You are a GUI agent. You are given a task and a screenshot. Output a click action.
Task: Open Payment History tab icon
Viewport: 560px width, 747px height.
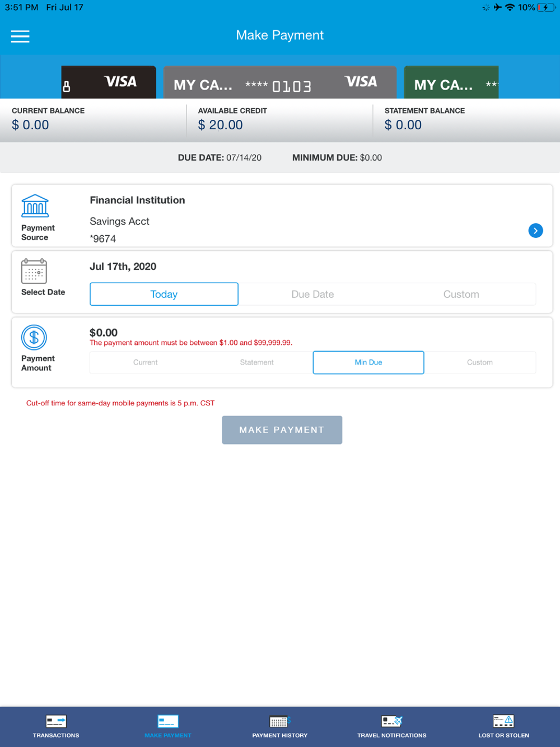pos(279,721)
